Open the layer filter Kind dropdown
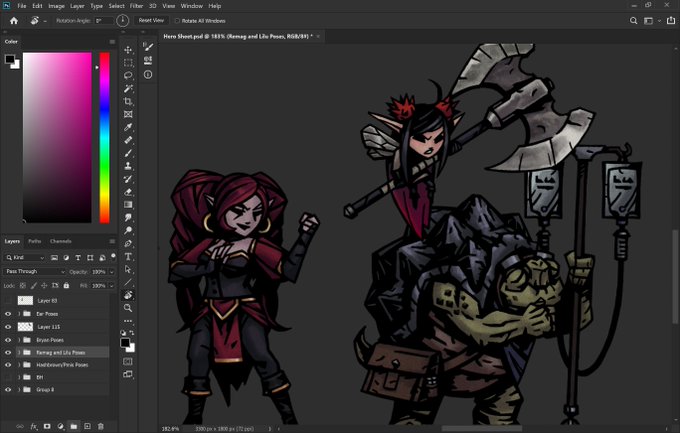This screenshot has width=680, height=433. click(25, 257)
